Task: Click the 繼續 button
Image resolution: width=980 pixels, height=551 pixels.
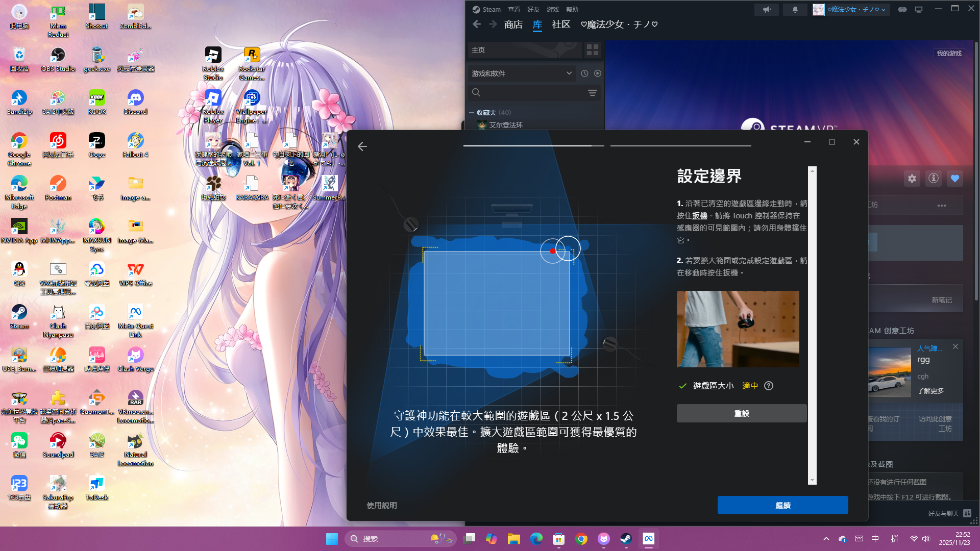Action: point(782,505)
